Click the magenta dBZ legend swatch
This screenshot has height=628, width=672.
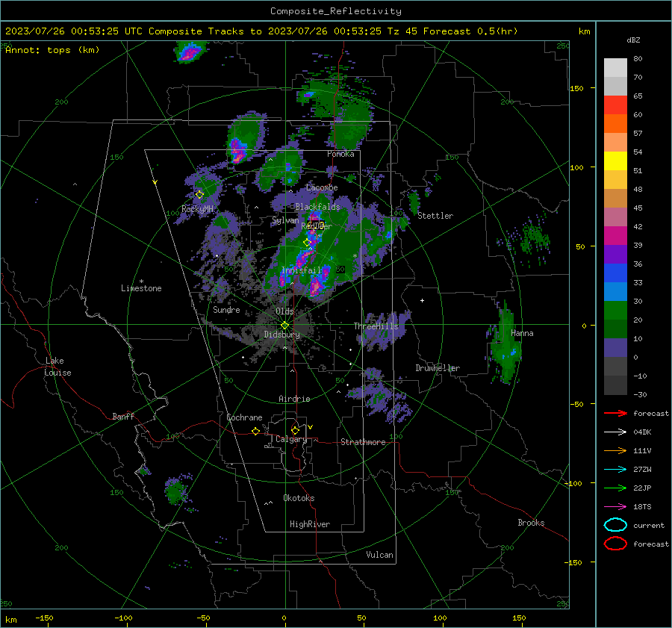pos(615,236)
